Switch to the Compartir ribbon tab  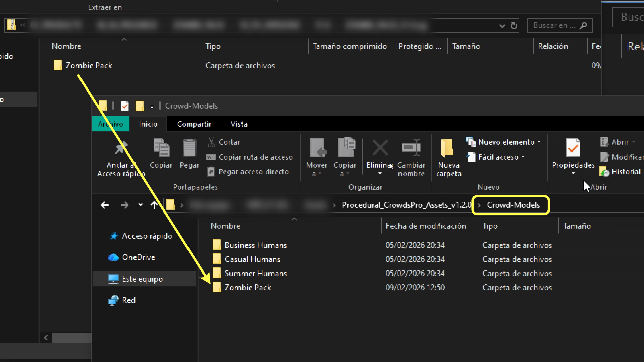tap(194, 124)
